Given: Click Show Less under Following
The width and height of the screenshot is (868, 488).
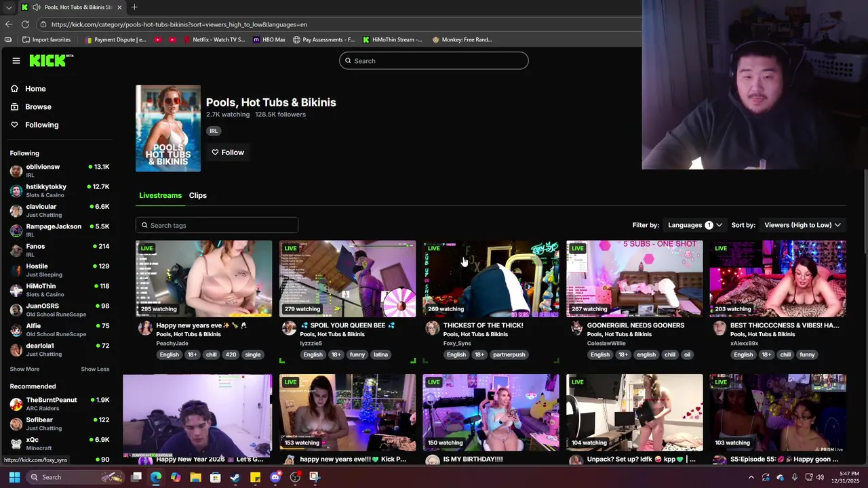Looking at the screenshot, I should point(95,369).
